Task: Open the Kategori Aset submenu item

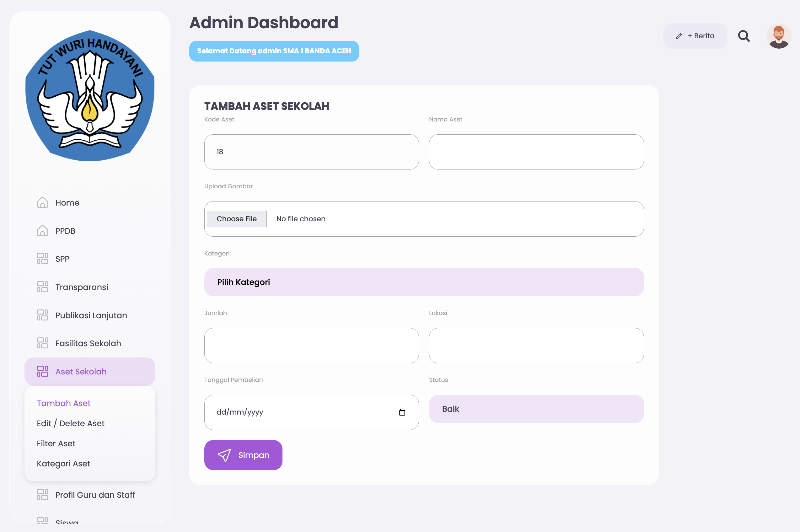Action: pyautogui.click(x=63, y=463)
